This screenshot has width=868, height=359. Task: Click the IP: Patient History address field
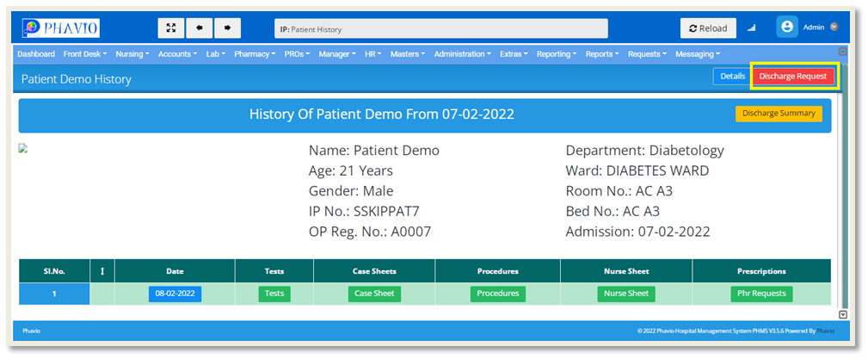[440, 28]
